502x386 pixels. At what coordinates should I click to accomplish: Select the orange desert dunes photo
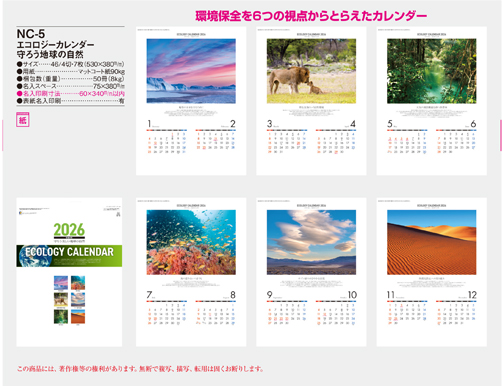[x=432, y=242]
